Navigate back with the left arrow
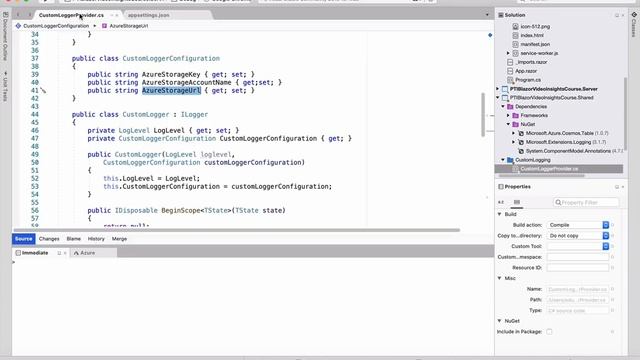 (x=18, y=15)
